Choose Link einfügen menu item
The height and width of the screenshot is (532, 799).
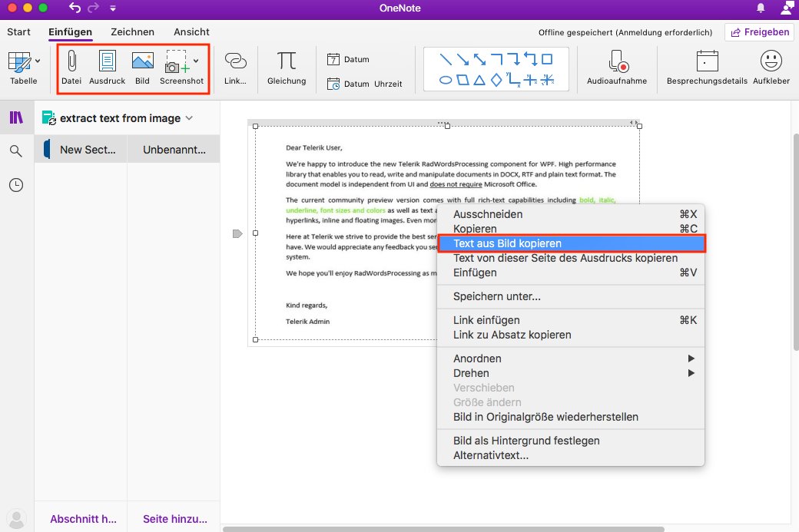click(571, 320)
